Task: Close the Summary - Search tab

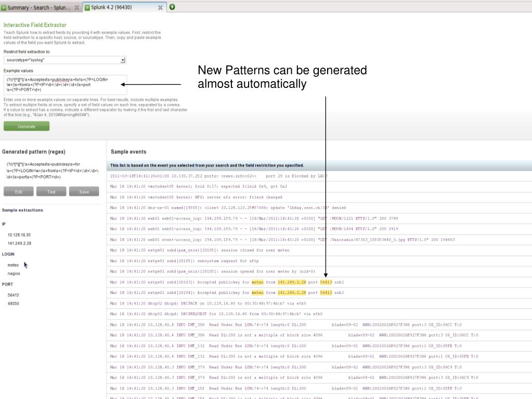Action: pos(77,7)
